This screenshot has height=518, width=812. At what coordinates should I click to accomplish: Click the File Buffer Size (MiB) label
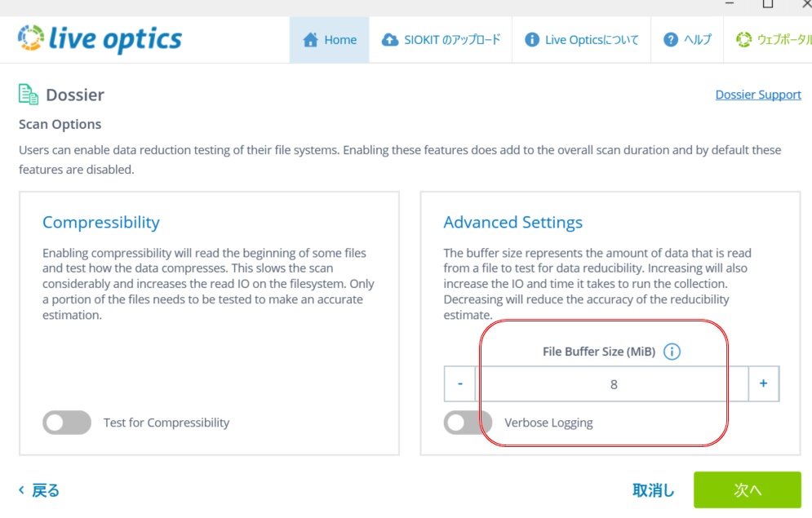click(x=599, y=352)
